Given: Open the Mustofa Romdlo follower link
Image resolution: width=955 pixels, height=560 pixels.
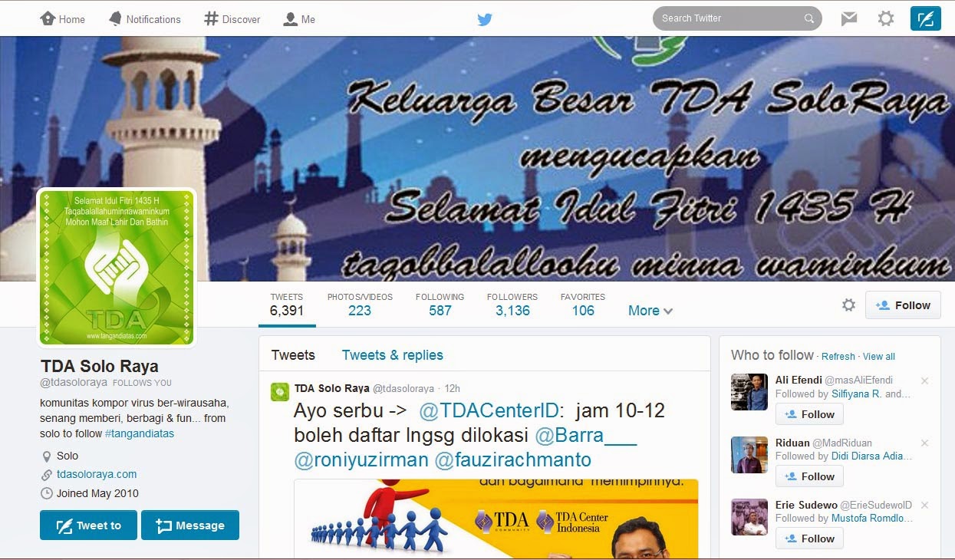Looking at the screenshot, I should coord(873,518).
